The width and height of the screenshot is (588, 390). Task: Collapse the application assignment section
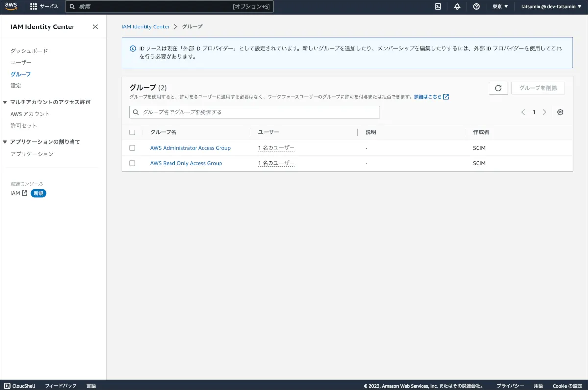(x=5, y=142)
